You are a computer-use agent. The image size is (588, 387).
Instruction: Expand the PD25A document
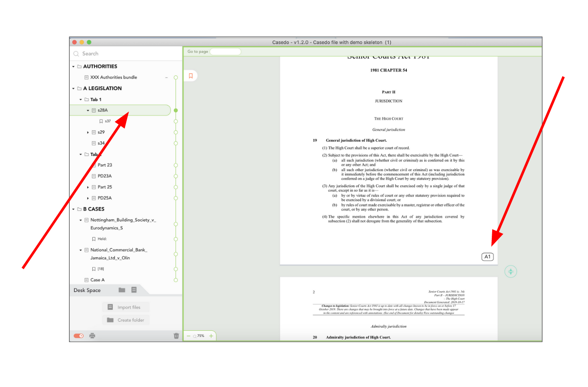point(88,198)
